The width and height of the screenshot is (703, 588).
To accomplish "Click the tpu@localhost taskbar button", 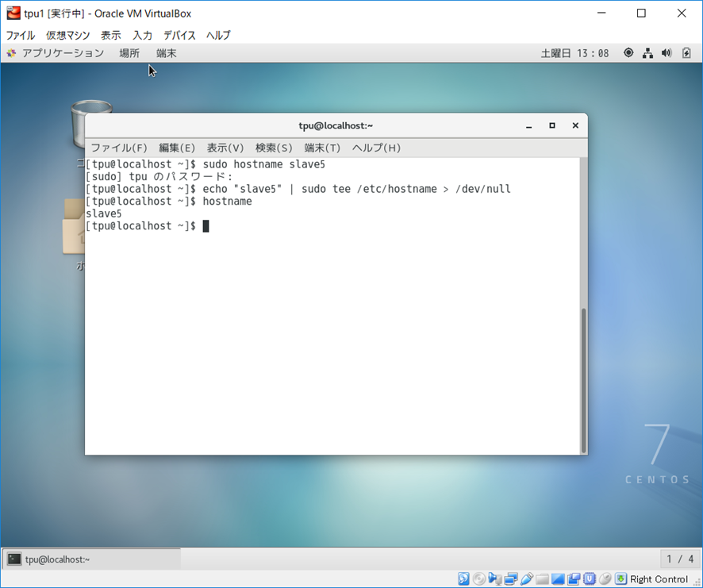I will click(91, 559).
